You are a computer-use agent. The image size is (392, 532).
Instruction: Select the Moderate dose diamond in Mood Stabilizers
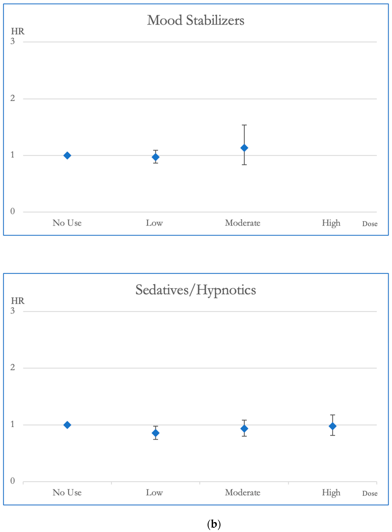(244, 148)
